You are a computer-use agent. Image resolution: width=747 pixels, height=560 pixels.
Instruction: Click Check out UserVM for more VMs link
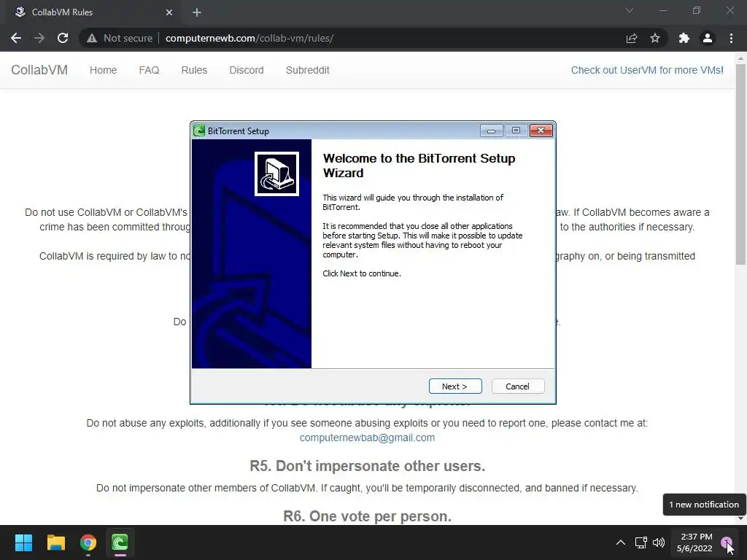coord(648,70)
